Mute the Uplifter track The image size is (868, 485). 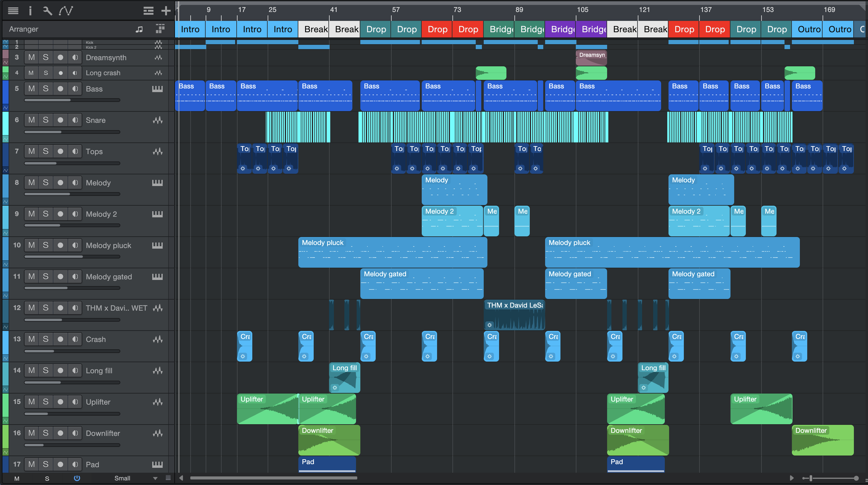[31, 402]
